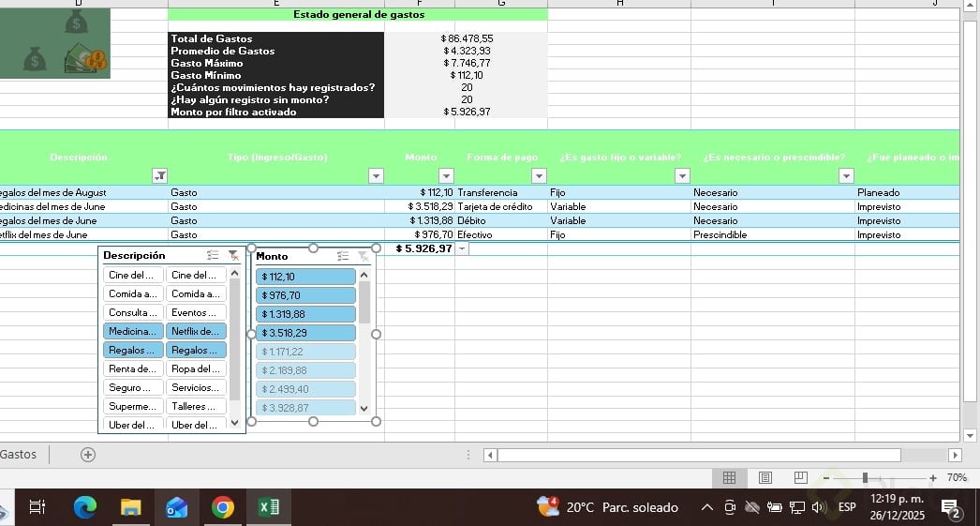Open battery status tray icon
Image resolution: width=980 pixels, height=526 pixels.
(775, 507)
